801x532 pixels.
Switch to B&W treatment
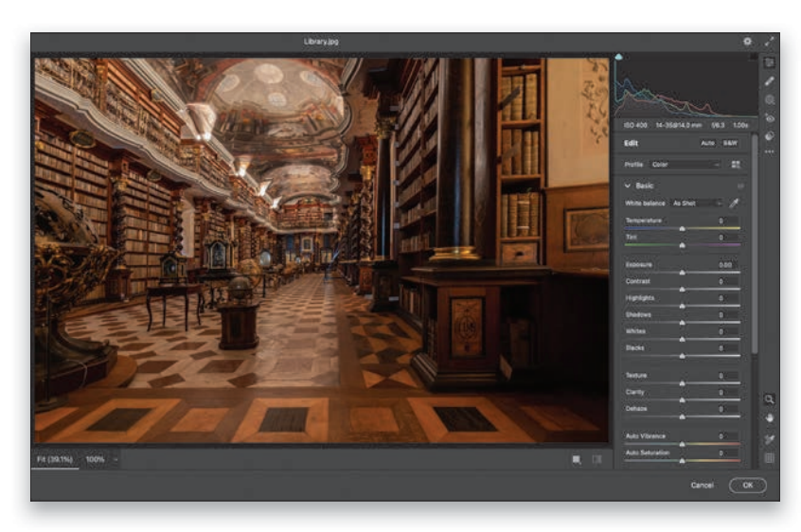click(730, 143)
